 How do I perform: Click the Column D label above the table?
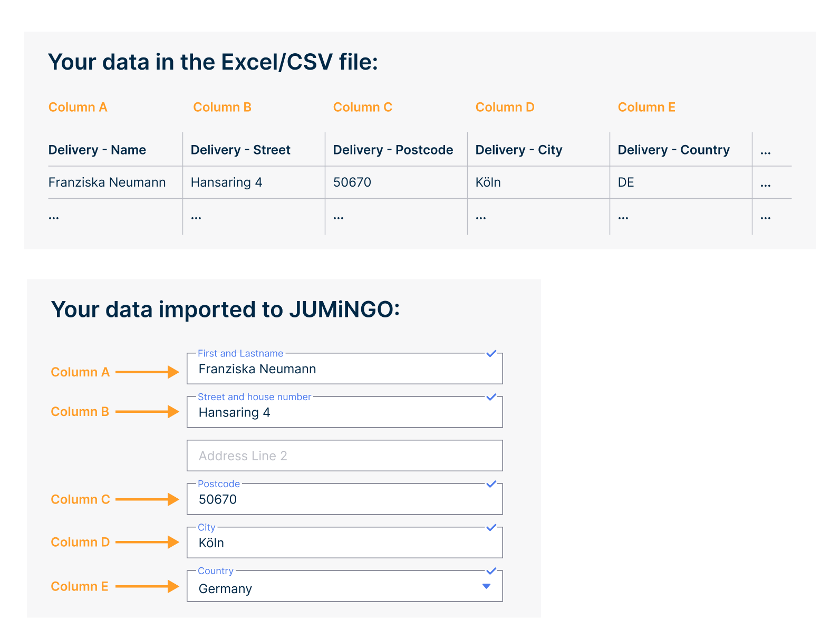[x=505, y=107]
